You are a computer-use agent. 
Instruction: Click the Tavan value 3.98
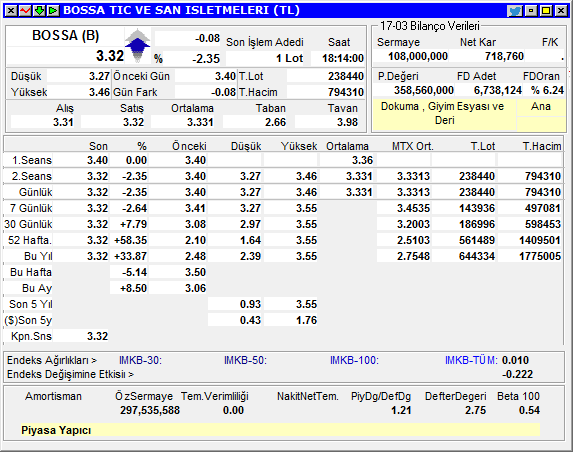point(347,122)
